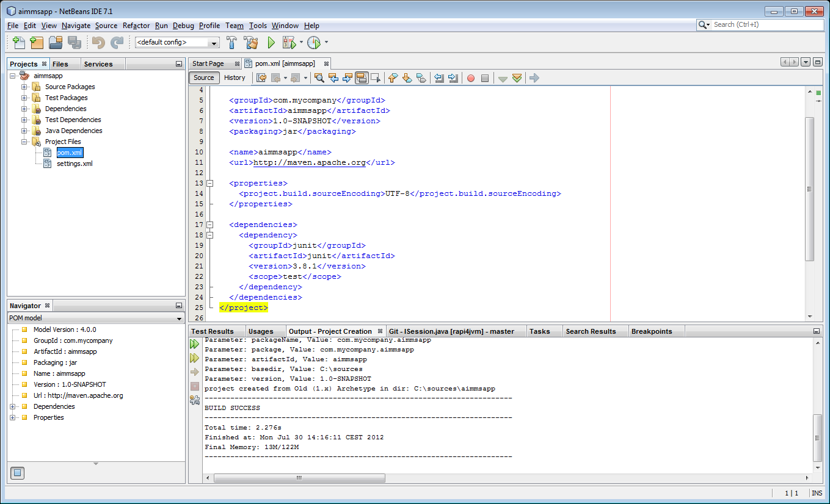Image resolution: width=830 pixels, height=504 pixels.
Task: Start macro recording red circle
Action: tap(471, 78)
